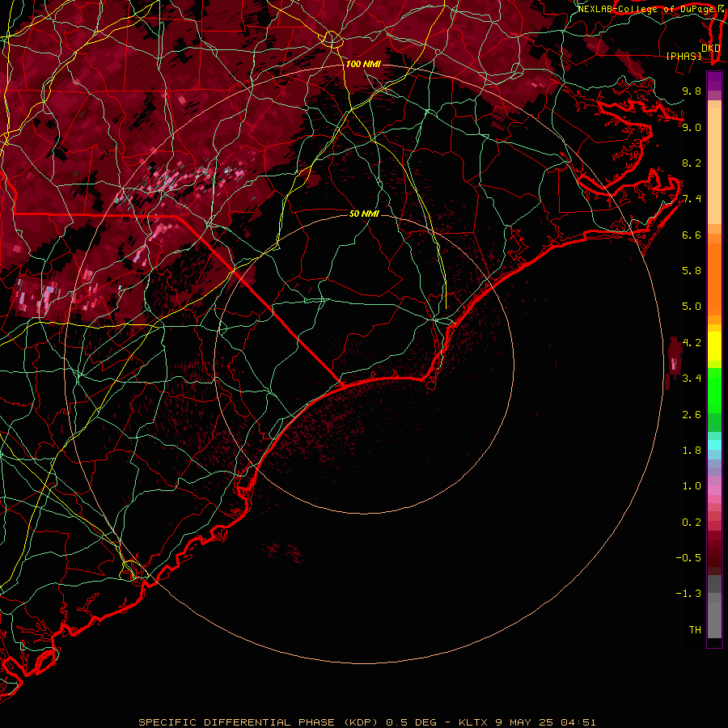
Task: Click the 9.8 value on the color scale
Action: 692,91
